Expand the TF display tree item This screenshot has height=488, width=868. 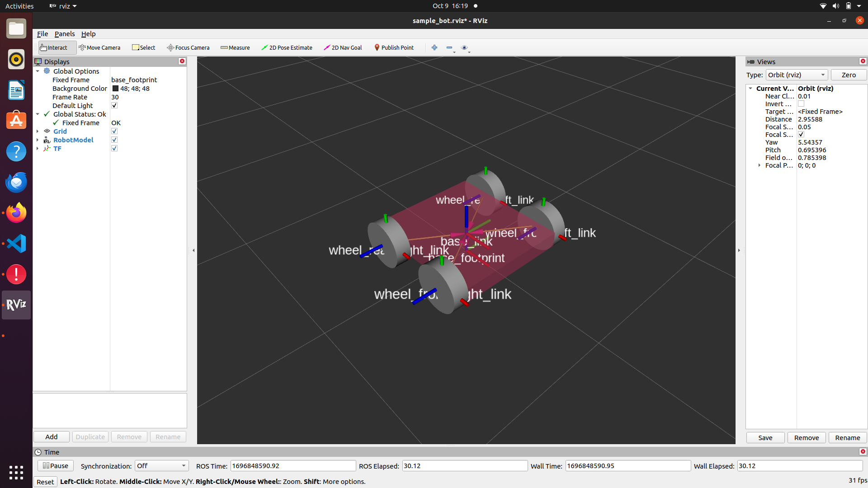coord(38,148)
